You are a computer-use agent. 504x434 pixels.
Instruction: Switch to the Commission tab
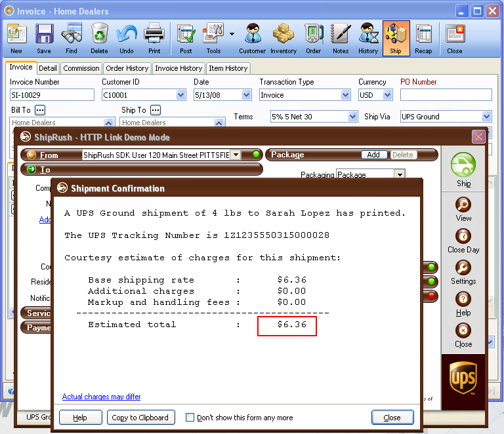coord(81,68)
